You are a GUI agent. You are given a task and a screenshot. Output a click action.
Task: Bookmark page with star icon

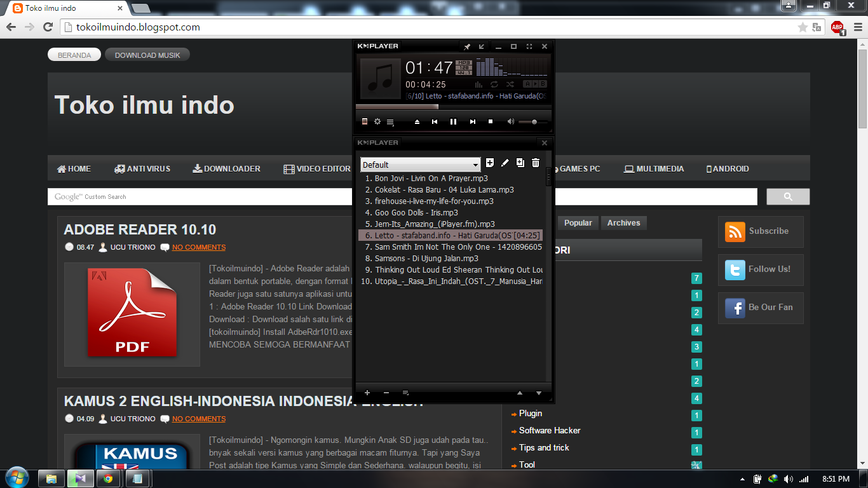click(x=803, y=27)
